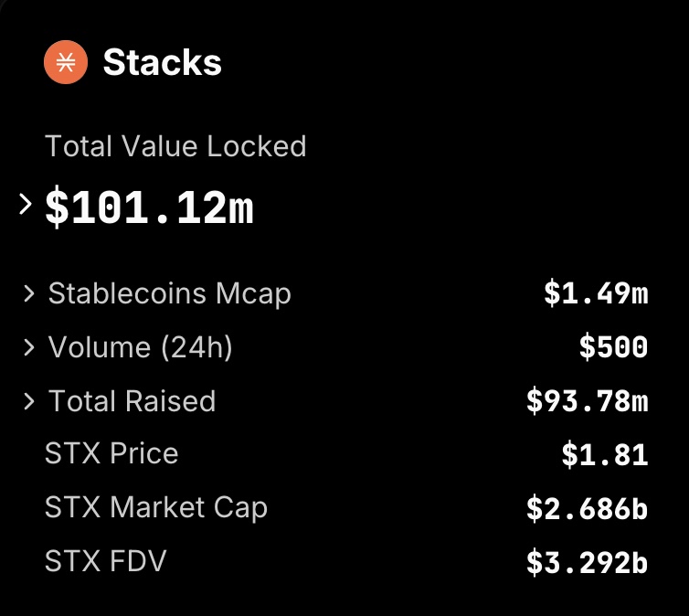This screenshot has height=616, width=689.
Task: Click the Stacks title text
Action: pyautogui.click(x=162, y=62)
